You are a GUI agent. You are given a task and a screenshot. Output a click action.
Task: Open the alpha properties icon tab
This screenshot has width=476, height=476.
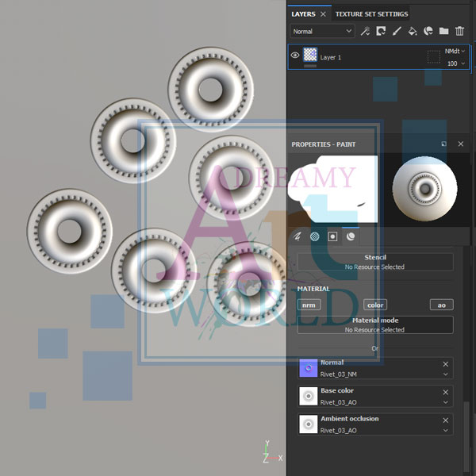pyautogui.click(x=315, y=236)
